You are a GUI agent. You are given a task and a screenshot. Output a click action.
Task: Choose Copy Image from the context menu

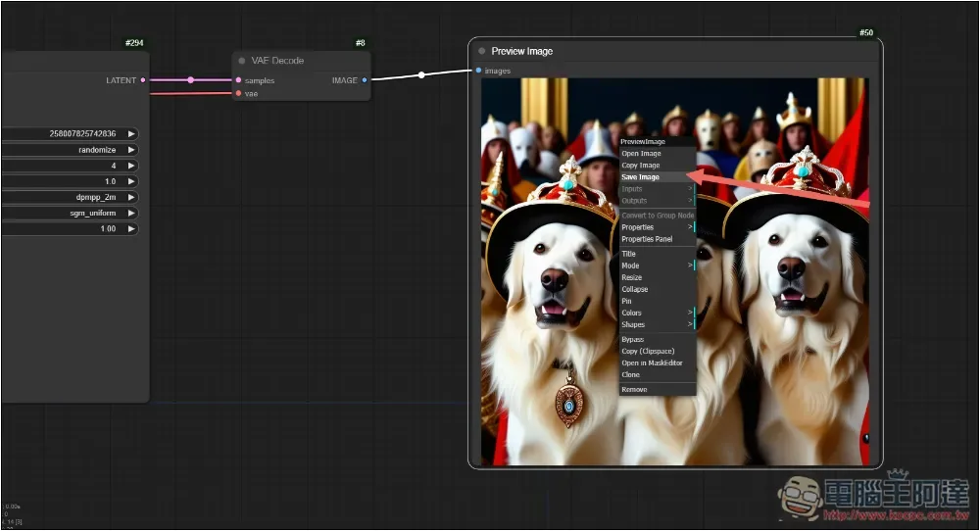[658, 165]
